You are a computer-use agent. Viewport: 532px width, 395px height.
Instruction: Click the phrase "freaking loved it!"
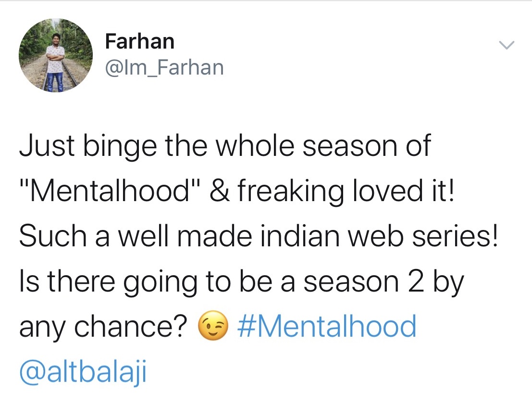tap(346, 191)
